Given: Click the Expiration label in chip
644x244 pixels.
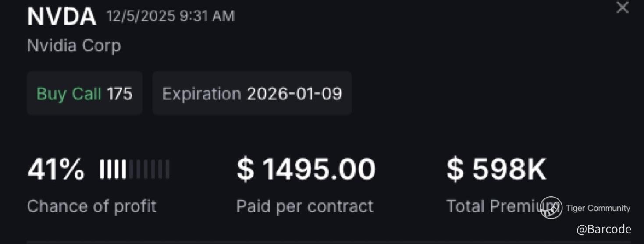Looking at the screenshot, I should point(201,94).
